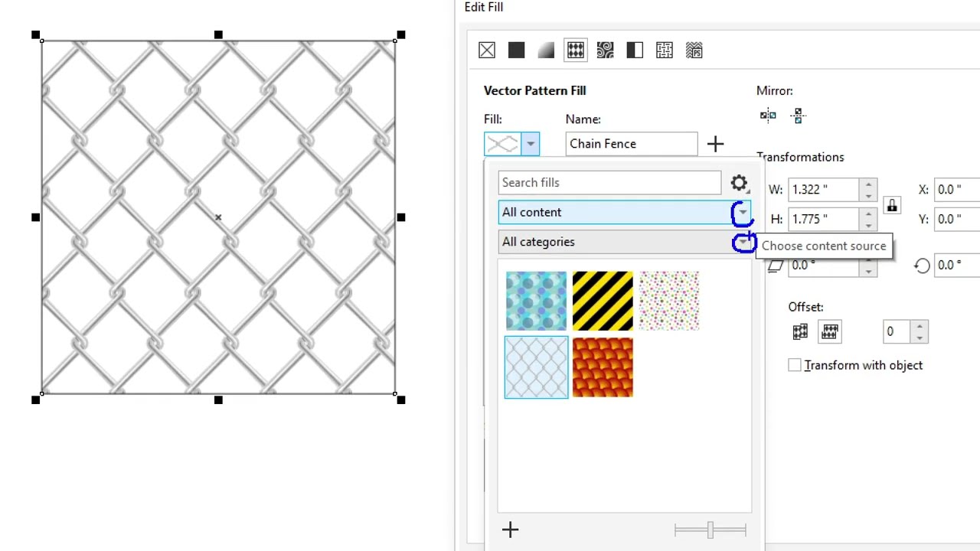The image size is (980, 551).
Task: Click the Chain Fence name field
Action: [632, 144]
